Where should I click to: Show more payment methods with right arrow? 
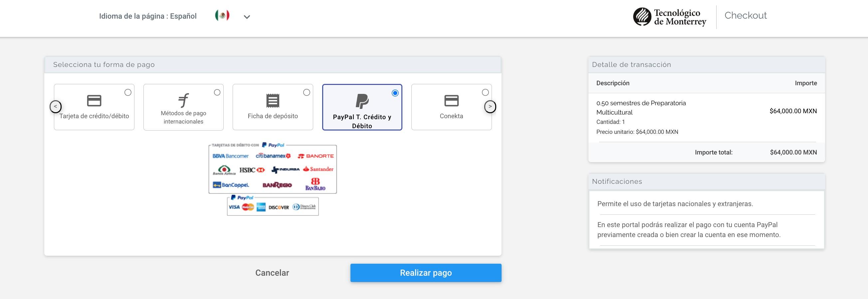click(490, 107)
